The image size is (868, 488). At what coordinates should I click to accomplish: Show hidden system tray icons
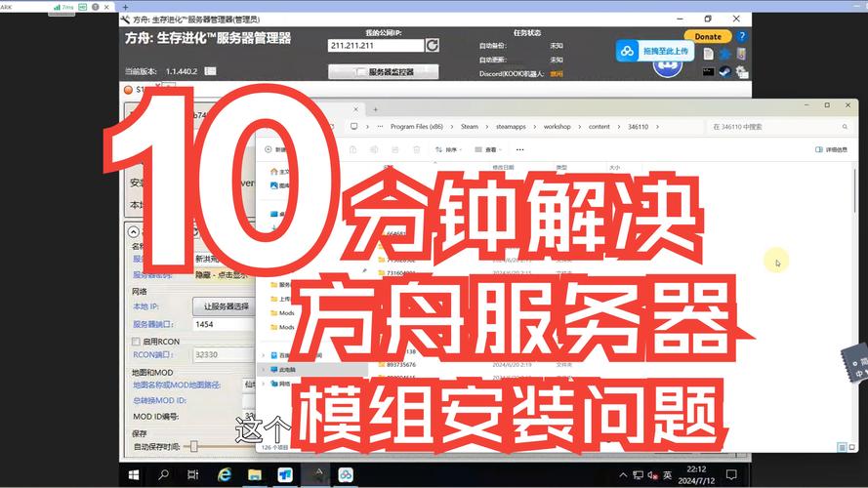tap(623, 474)
